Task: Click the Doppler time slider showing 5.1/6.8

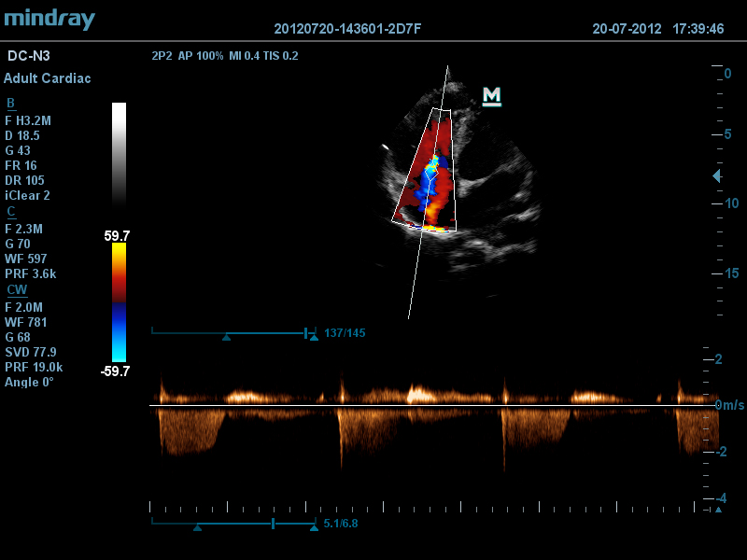Action: pyautogui.click(x=234, y=524)
